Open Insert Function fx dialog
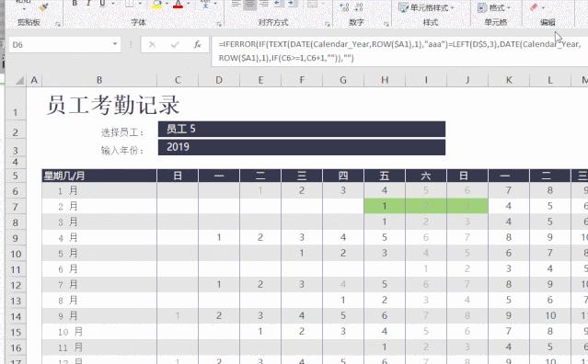Screen dimensions: 588x364 pos(197,45)
